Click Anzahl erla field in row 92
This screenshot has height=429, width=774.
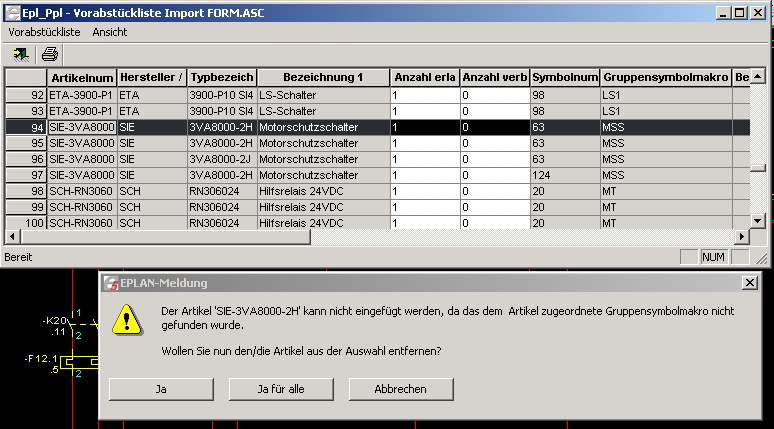tap(425, 95)
